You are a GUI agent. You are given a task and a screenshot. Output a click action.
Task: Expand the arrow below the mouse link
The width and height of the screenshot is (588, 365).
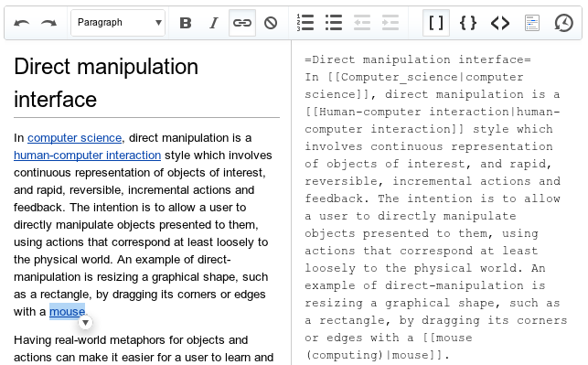[85, 323]
